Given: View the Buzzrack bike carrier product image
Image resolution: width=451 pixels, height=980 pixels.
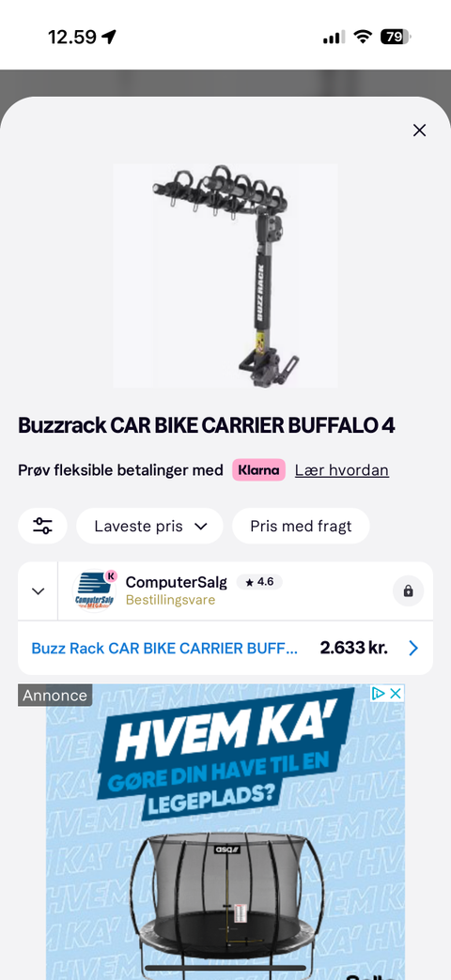Looking at the screenshot, I should [225, 276].
